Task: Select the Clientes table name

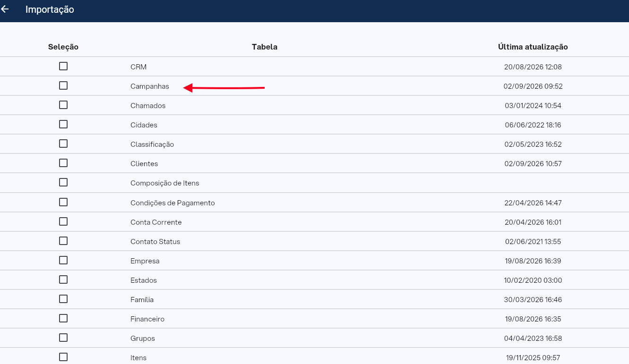Action: pyautogui.click(x=144, y=164)
